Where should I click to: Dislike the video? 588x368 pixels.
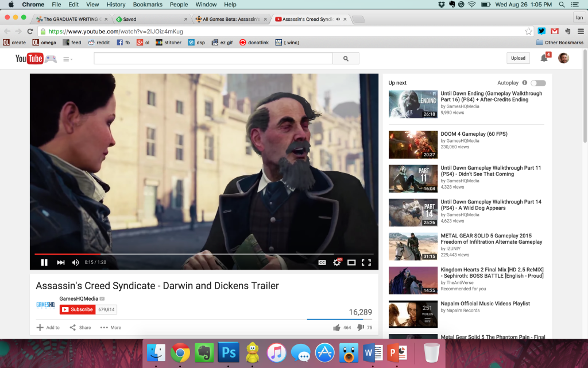click(x=361, y=328)
